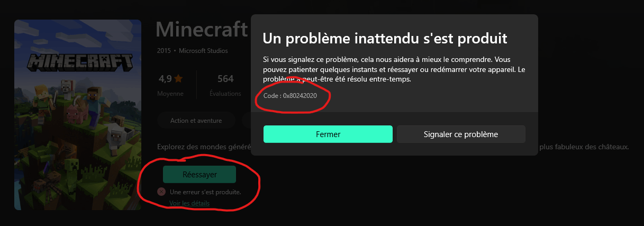Retry the install with Réessayer button
The height and width of the screenshot is (226, 644).
(199, 174)
